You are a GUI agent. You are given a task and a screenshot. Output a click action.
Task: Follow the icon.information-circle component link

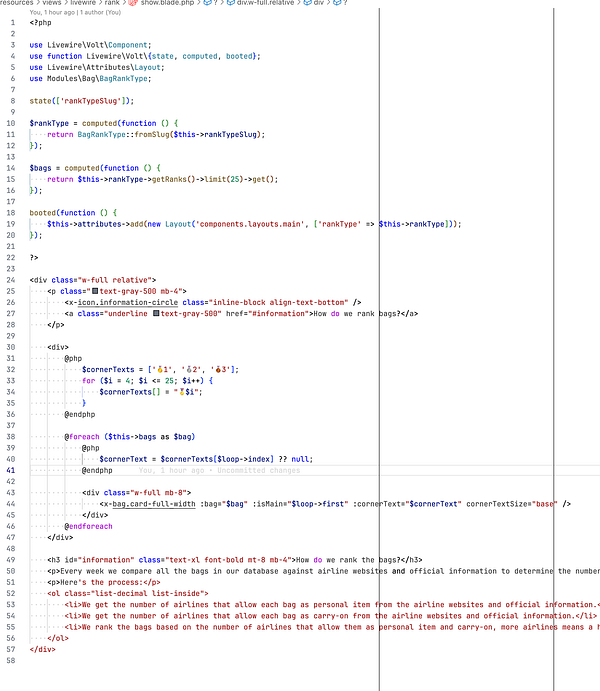tap(128, 302)
